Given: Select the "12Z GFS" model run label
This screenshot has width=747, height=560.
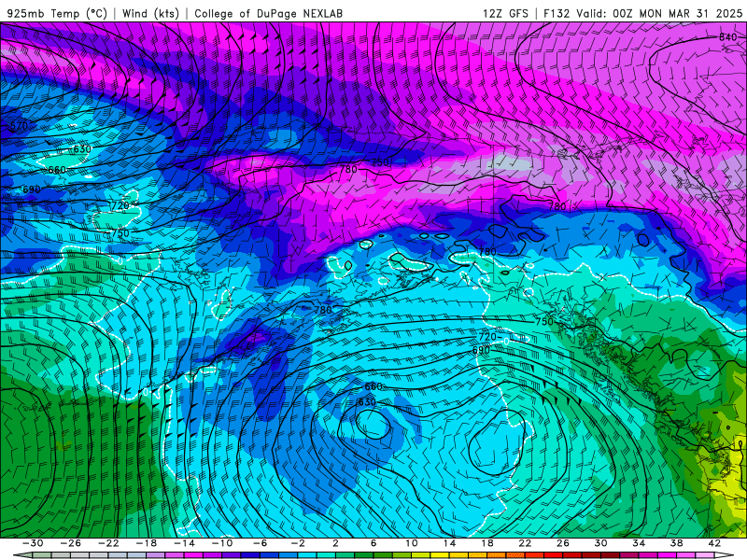Looking at the screenshot, I should point(505,13).
